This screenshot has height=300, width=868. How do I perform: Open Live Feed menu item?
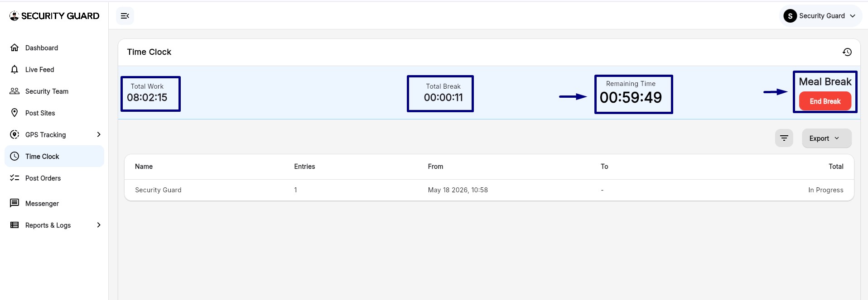(54, 69)
